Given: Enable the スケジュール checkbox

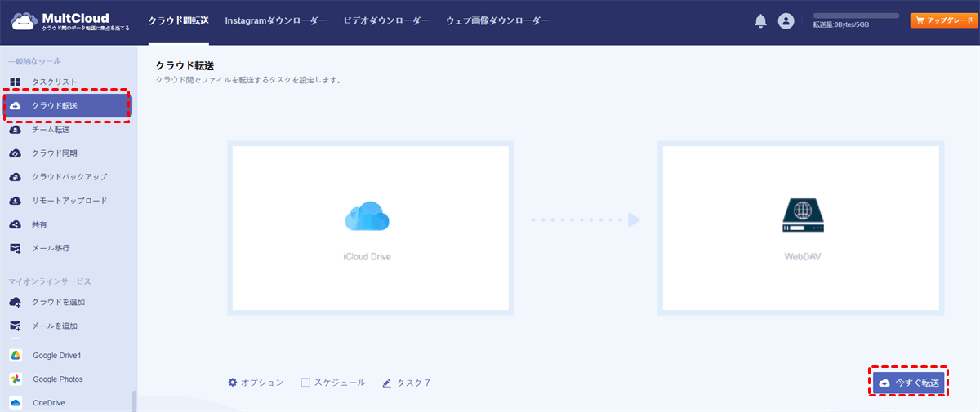Looking at the screenshot, I should coord(305,383).
